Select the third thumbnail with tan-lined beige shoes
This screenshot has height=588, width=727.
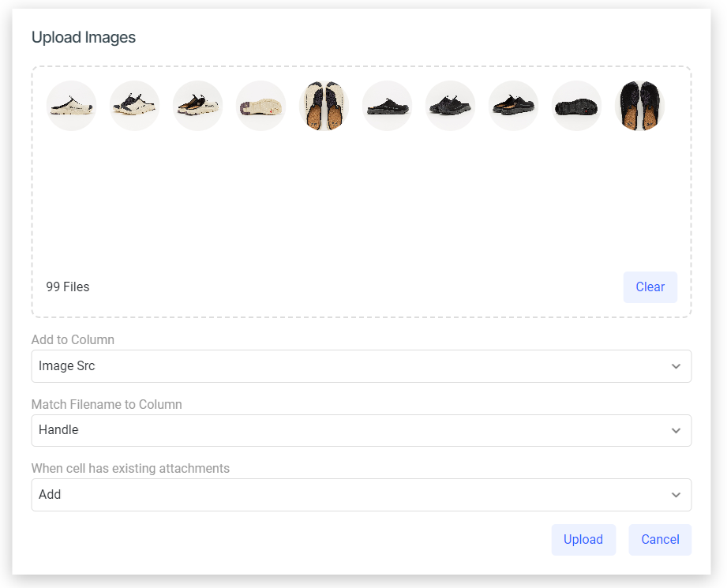pyautogui.click(x=197, y=106)
